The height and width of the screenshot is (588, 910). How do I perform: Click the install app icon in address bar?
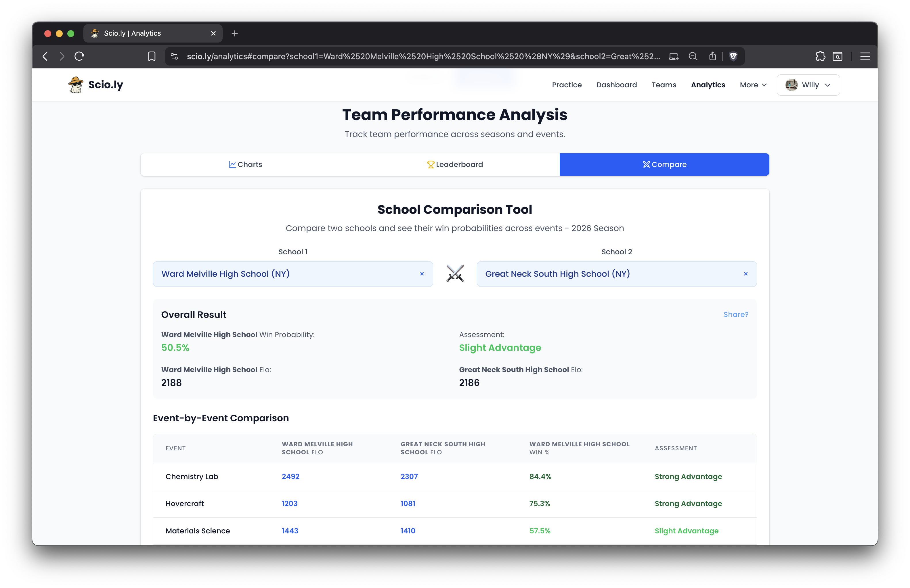pos(674,57)
